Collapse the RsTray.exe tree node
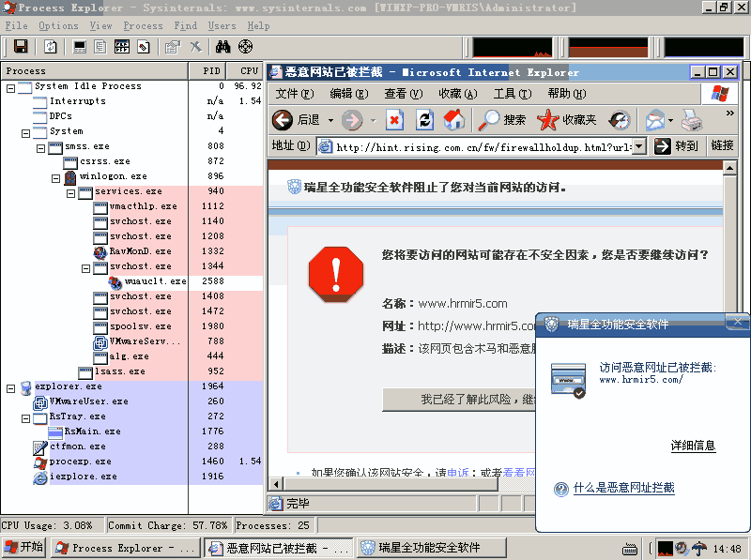Viewport: 751px width, 560px height. coord(26,418)
